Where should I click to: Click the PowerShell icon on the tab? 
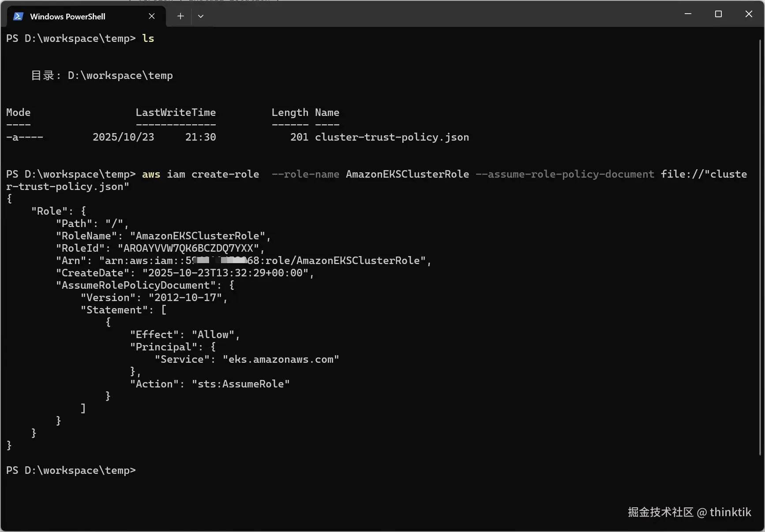pyautogui.click(x=18, y=16)
